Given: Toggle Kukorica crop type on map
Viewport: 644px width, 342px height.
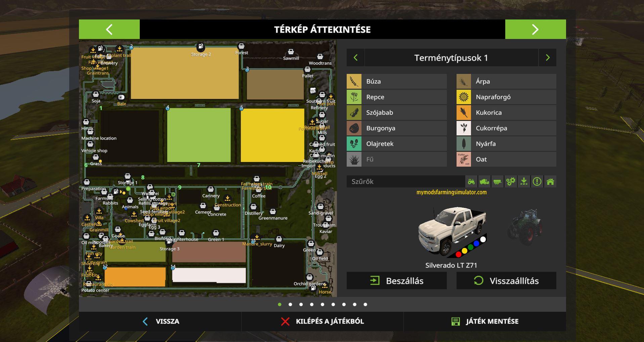Looking at the screenshot, I should pos(506,113).
